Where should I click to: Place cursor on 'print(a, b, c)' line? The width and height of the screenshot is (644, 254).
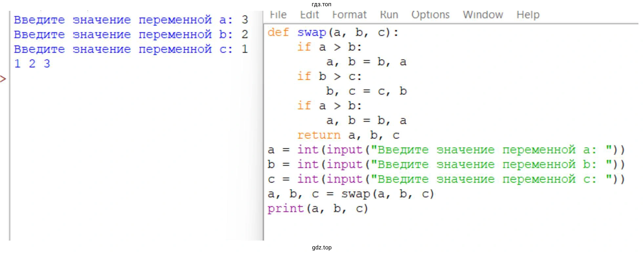(318, 209)
